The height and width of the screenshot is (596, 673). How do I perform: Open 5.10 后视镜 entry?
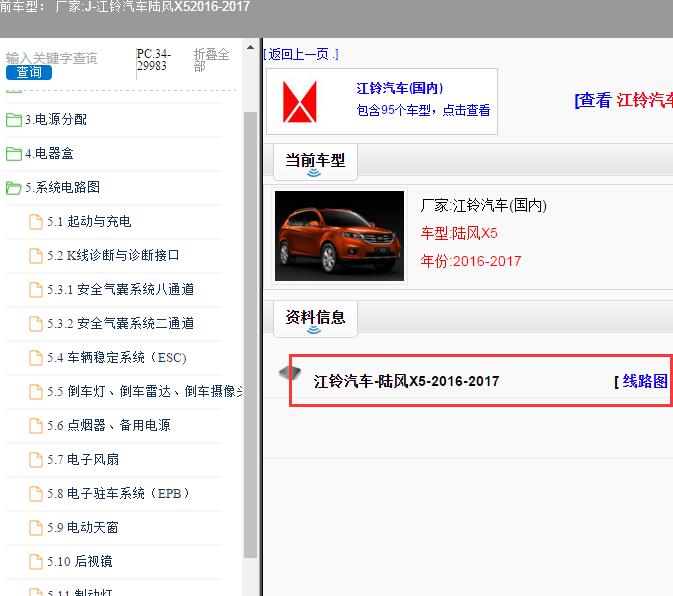pos(80,561)
